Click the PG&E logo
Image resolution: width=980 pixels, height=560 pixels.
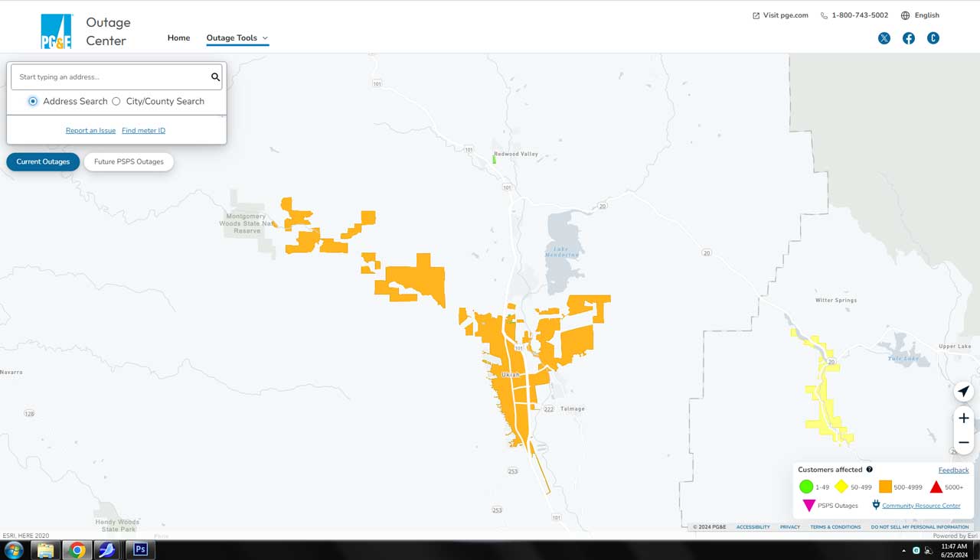pos(57,32)
